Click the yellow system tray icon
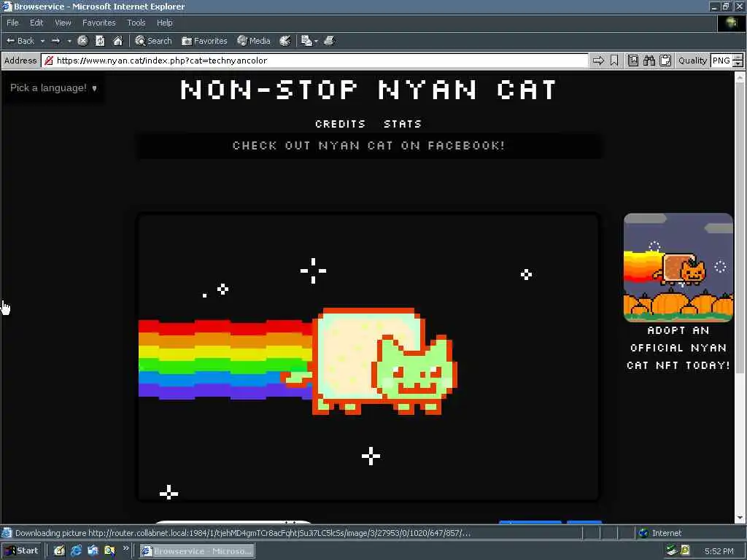Viewport: 747px width, 560px height. tap(685, 551)
